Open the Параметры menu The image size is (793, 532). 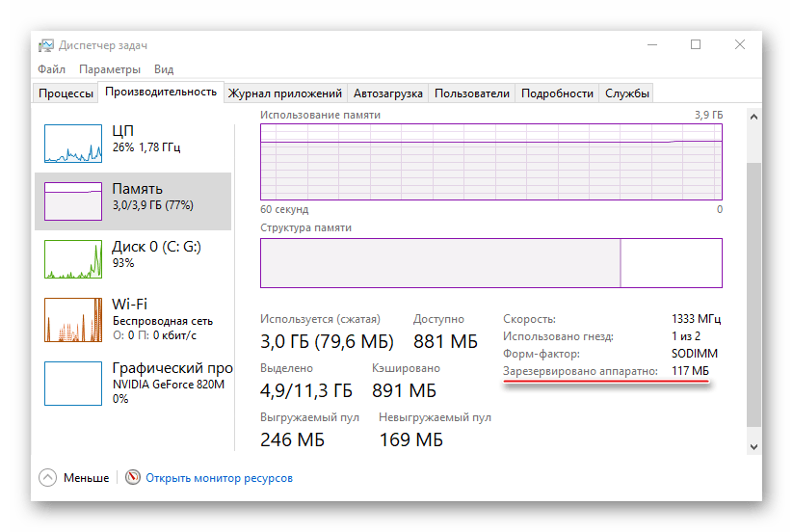110,69
